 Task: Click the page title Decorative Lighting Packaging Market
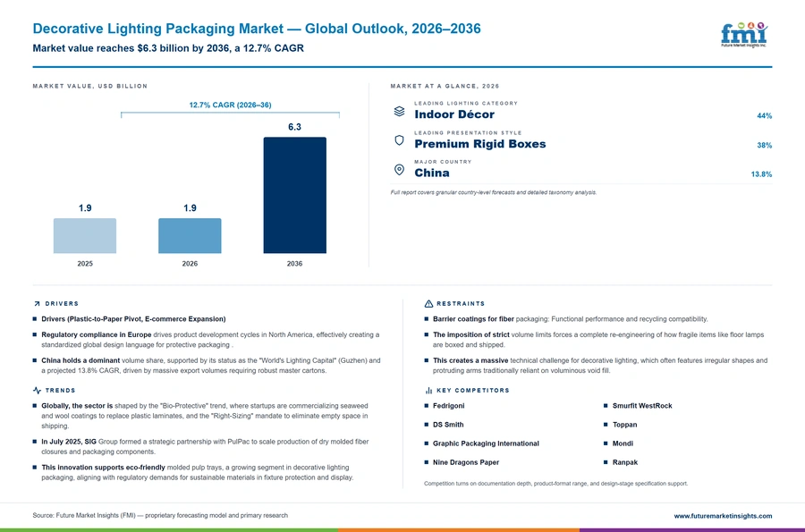pos(257,29)
